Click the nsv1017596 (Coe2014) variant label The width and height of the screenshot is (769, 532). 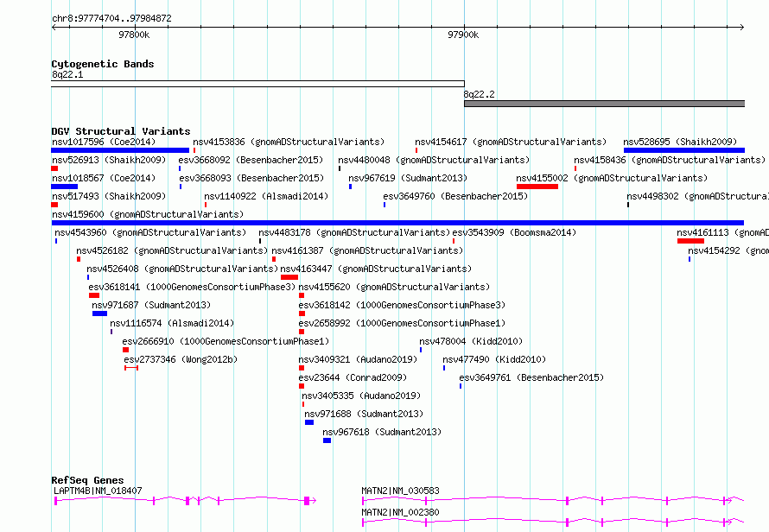point(104,142)
